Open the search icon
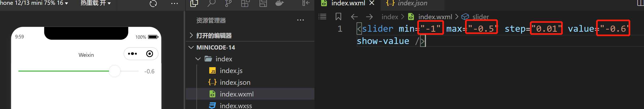Image resolution: width=644 pixels, height=109 pixels. click(x=211, y=3)
